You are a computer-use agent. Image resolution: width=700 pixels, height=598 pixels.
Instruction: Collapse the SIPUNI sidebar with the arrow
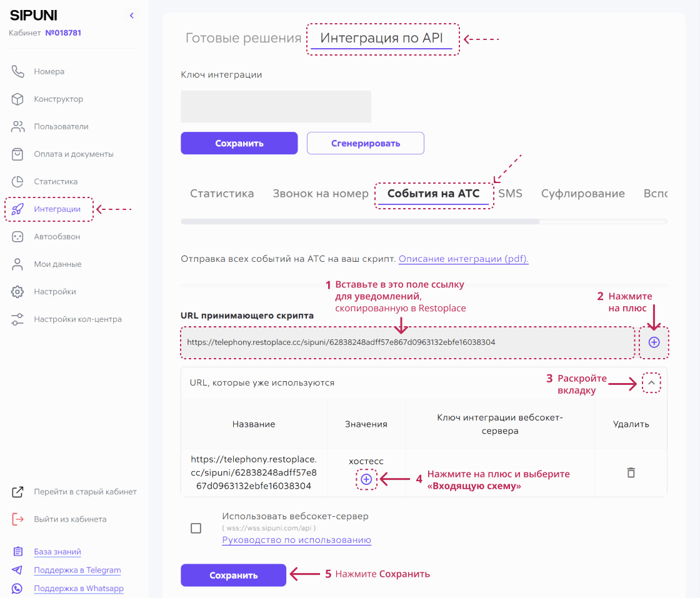(131, 15)
